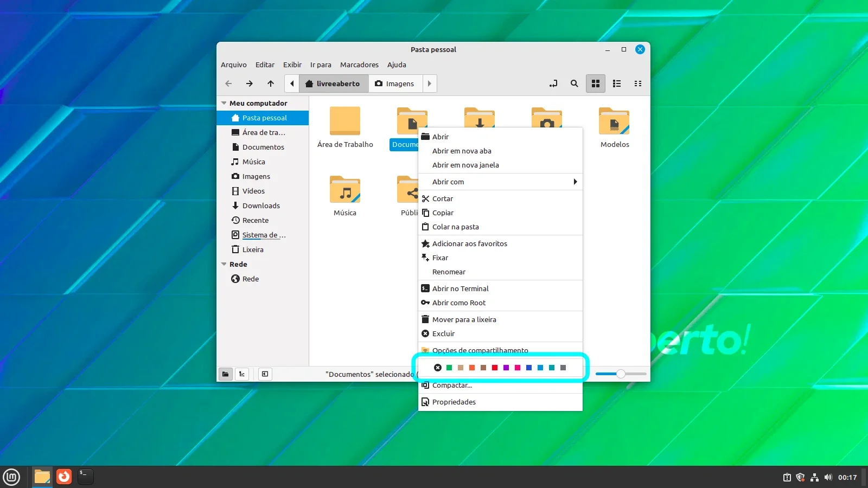This screenshot has height=488, width=868.
Task: Show tree view in sidebar
Action: pos(242,374)
